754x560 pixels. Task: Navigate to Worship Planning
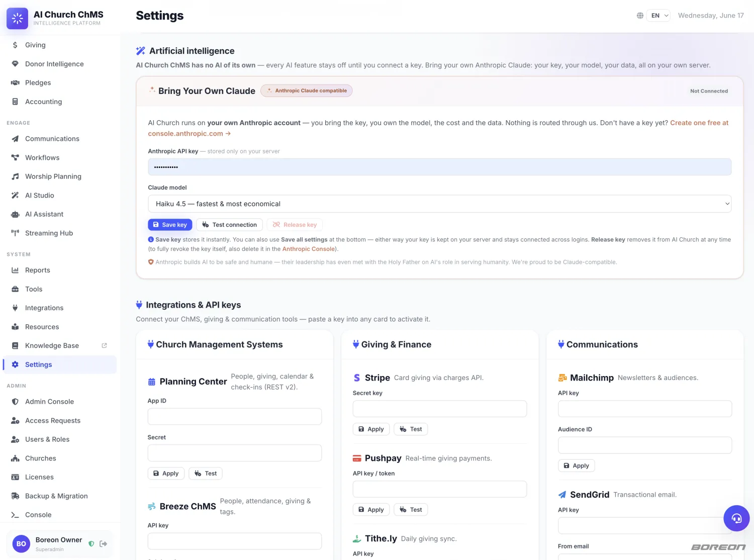point(60,176)
